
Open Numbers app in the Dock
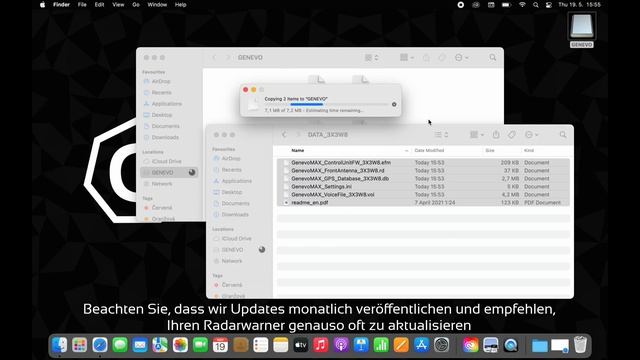tap(381, 345)
